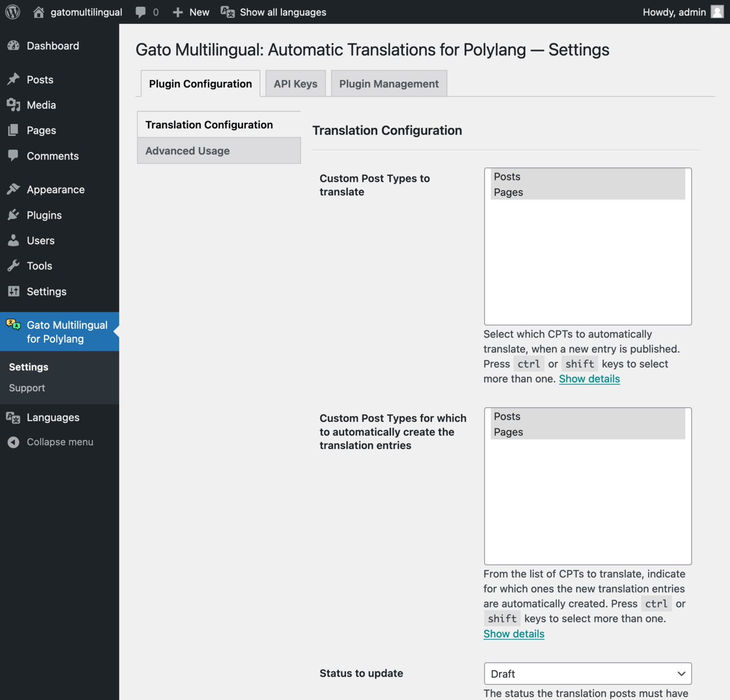Click the Pages icon in sidebar
The image size is (730, 700).
pyautogui.click(x=13, y=130)
